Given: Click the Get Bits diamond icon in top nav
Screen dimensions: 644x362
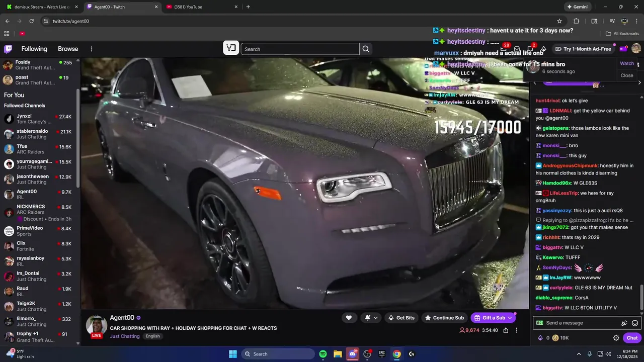Looking at the screenshot, I should click(x=543, y=49).
